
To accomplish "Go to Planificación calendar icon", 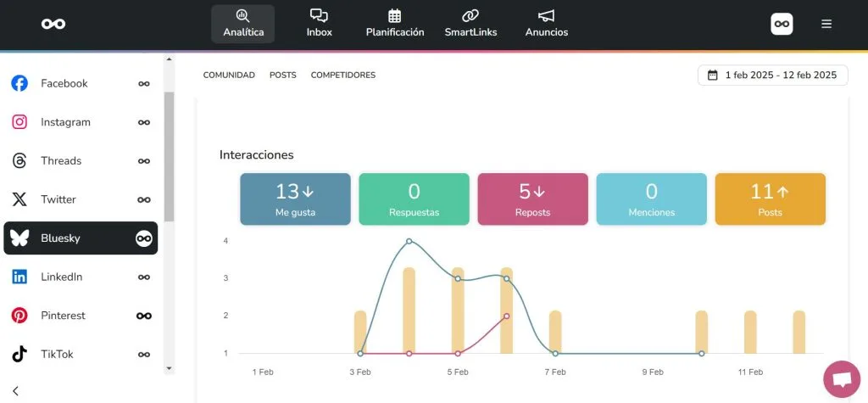I will (394, 24).
